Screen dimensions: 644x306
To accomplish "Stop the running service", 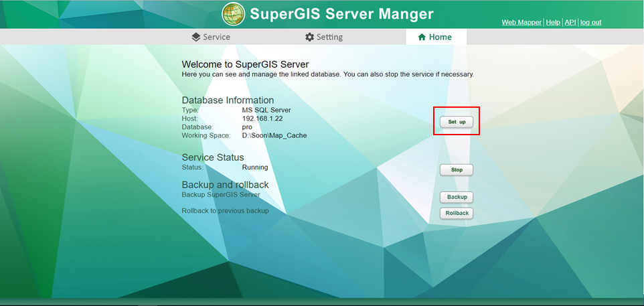I will point(457,169).
